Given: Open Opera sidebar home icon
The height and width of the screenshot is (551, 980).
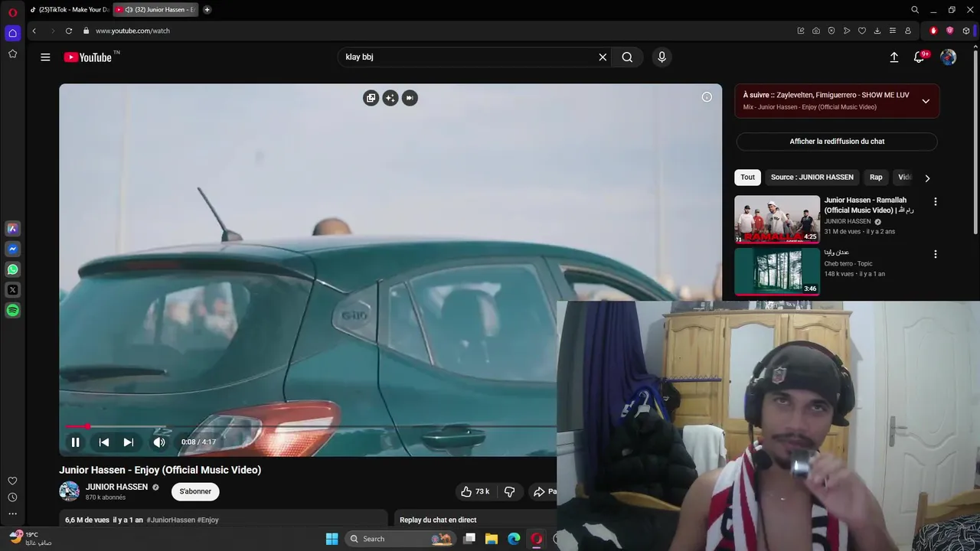Looking at the screenshot, I should click(x=12, y=33).
